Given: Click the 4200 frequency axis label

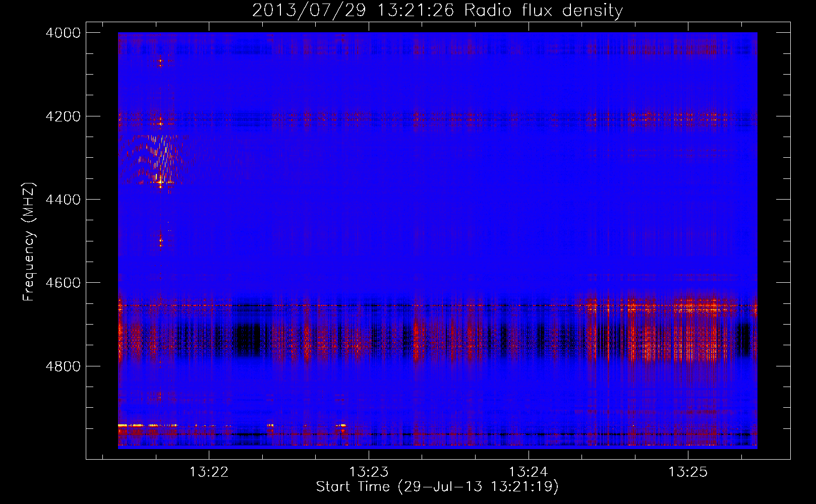Looking at the screenshot, I should point(63,116).
